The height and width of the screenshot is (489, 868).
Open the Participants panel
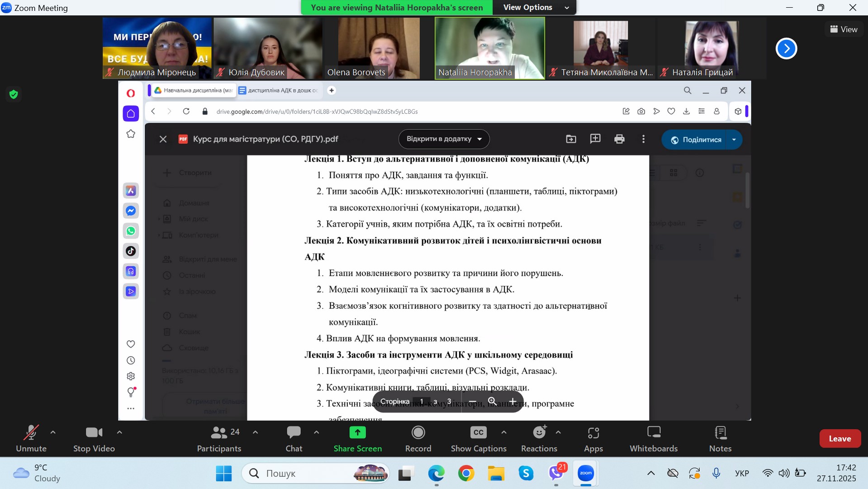pos(219,438)
